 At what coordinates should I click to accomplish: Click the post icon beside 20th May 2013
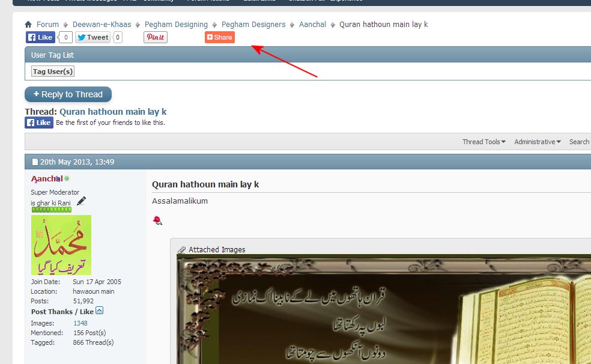click(35, 162)
